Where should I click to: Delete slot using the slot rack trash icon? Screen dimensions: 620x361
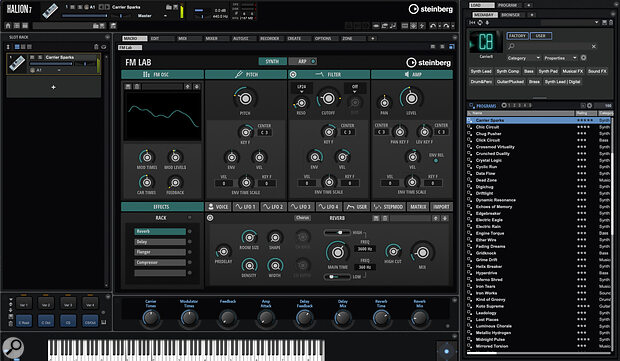[96, 47]
